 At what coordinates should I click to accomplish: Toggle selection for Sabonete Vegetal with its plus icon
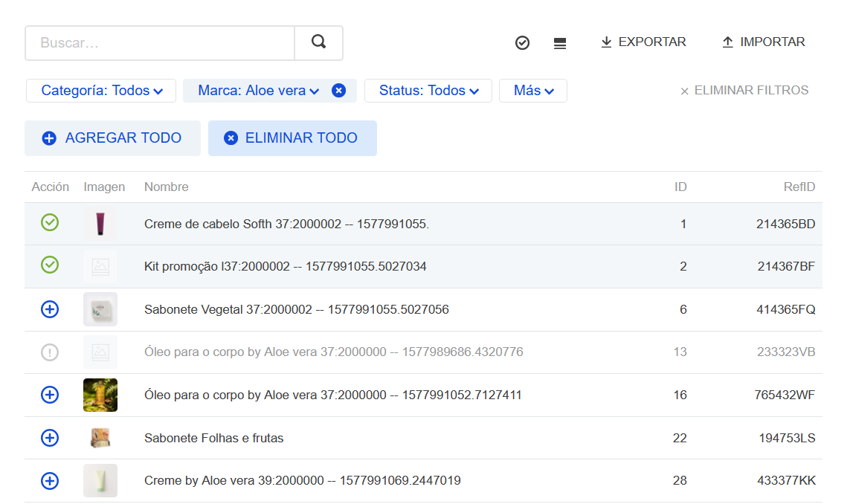click(x=50, y=309)
